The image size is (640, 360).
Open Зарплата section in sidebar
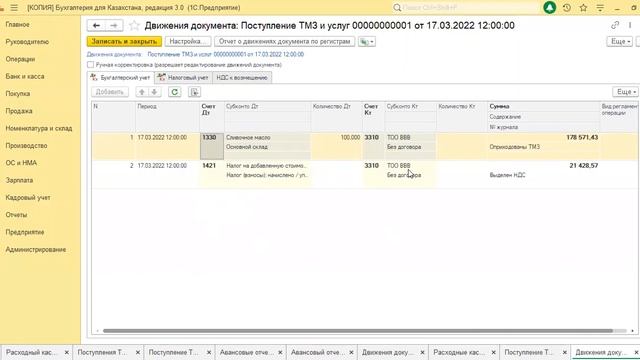pos(19,180)
